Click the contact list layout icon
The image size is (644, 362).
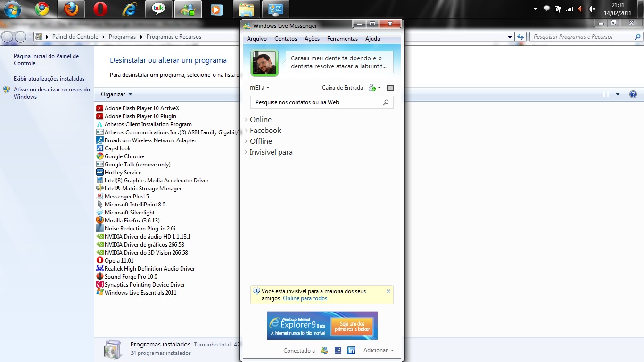[x=390, y=88]
